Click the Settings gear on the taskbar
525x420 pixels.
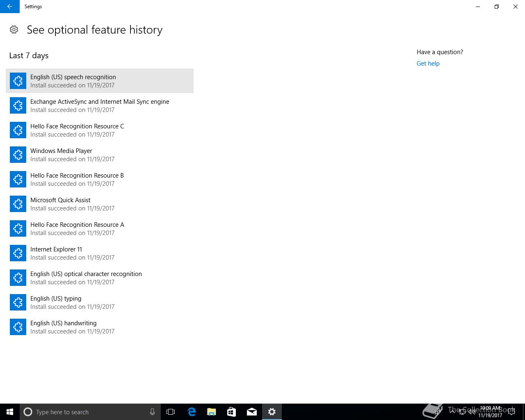click(272, 412)
